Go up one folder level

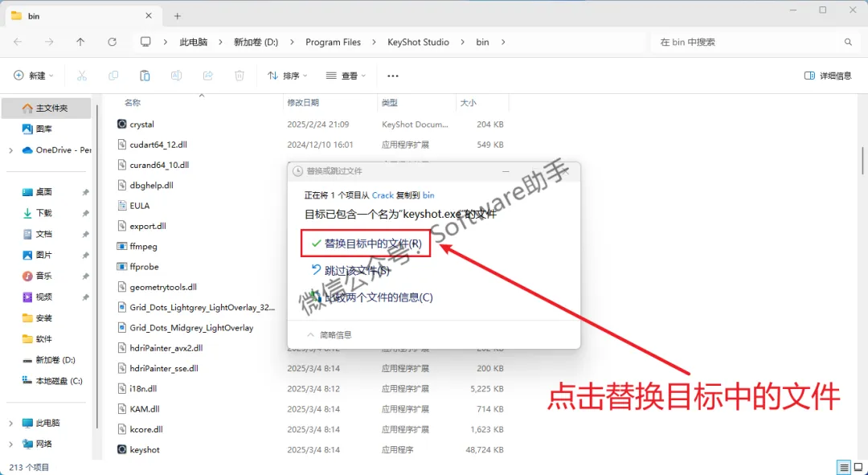[x=80, y=42]
